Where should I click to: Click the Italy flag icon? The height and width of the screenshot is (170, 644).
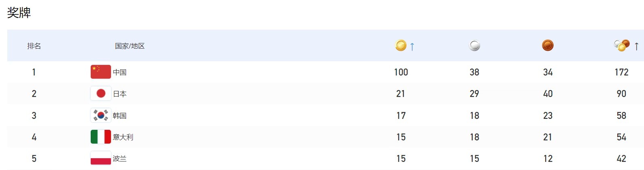pyautogui.click(x=100, y=137)
